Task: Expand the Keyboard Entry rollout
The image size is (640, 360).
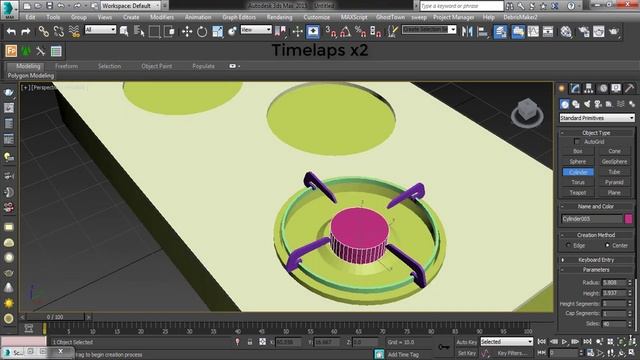Action: (596, 260)
